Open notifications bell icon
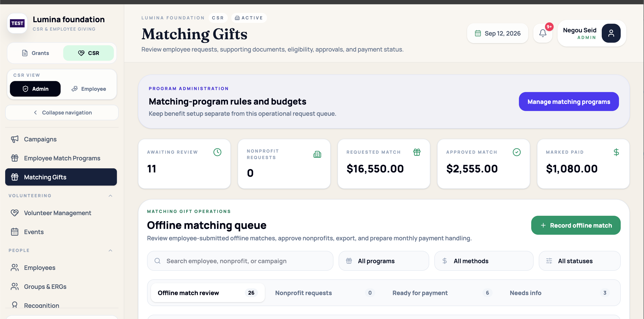 (x=542, y=33)
